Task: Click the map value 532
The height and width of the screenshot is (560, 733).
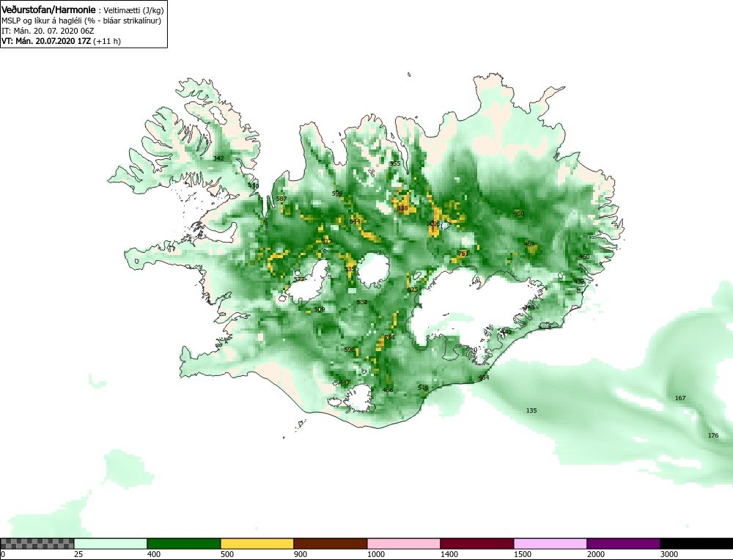Action: point(362,303)
